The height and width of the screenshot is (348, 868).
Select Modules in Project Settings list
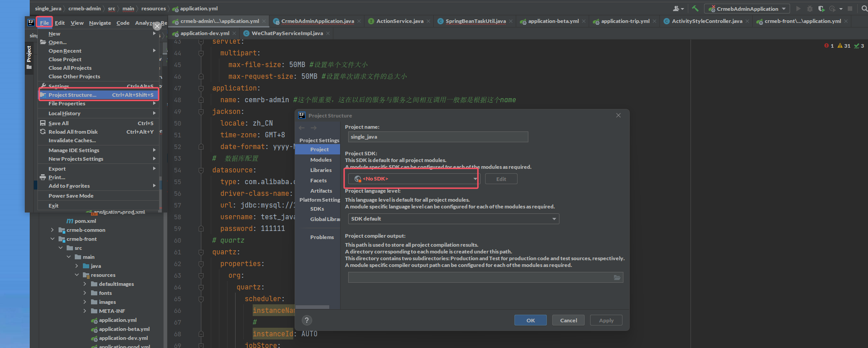tap(321, 160)
